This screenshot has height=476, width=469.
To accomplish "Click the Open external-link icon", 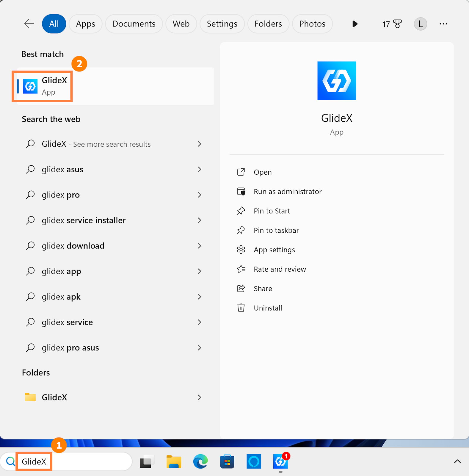I will pos(241,172).
